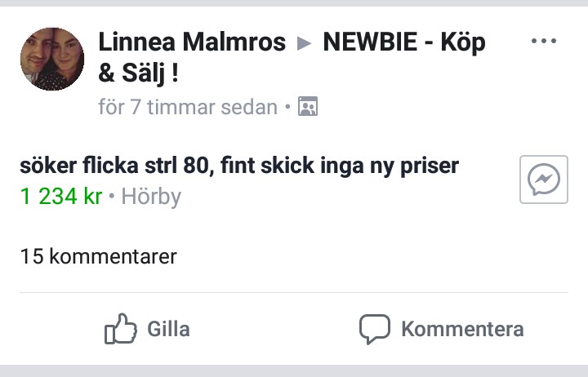Show the 15 kommentarer list
The width and height of the screenshot is (588, 377).
pyautogui.click(x=98, y=257)
